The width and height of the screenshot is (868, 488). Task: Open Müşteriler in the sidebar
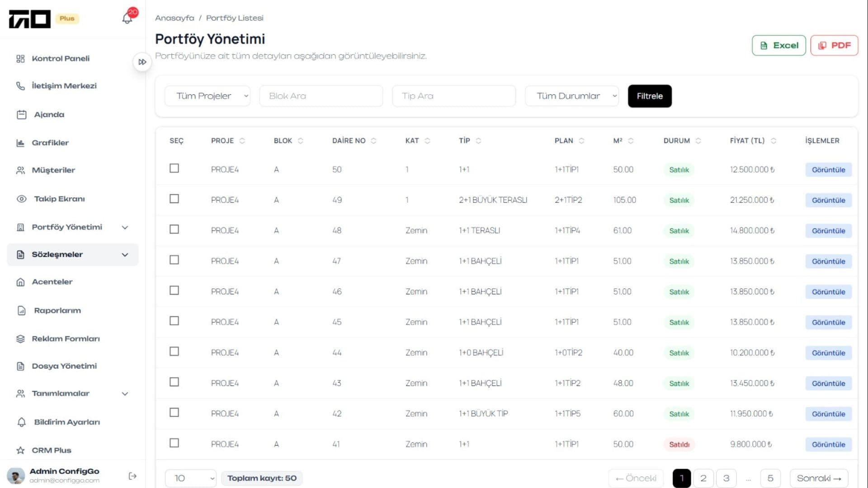pos(53,170)
